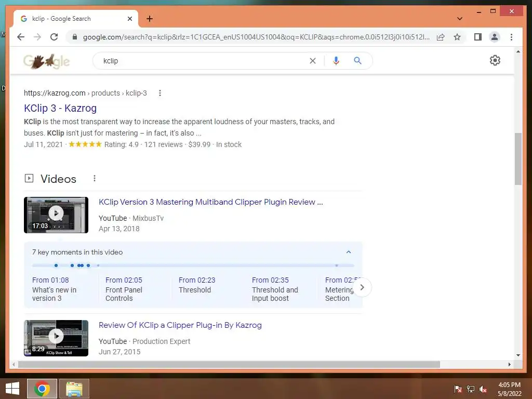The width and height of the screenshot is (532, 399).
Task: Jump to Threshold and Input boost moment
Action: (x=275, y=289)
